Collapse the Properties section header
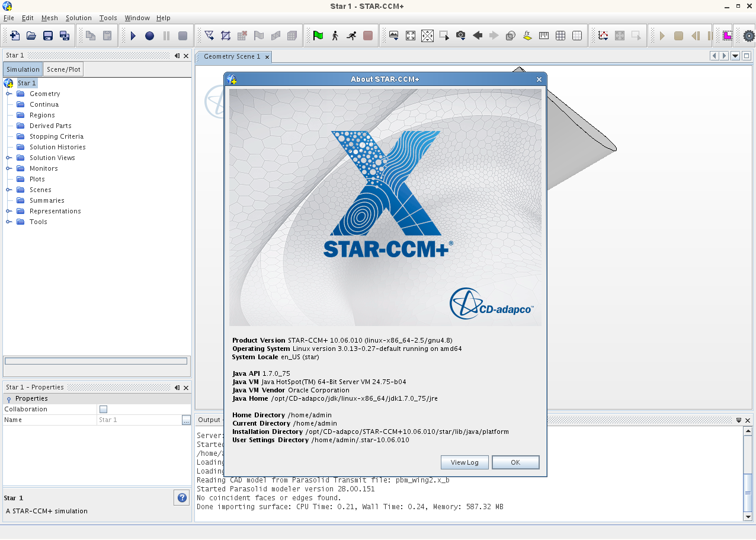The image size is (756, 540). [9, 399]
